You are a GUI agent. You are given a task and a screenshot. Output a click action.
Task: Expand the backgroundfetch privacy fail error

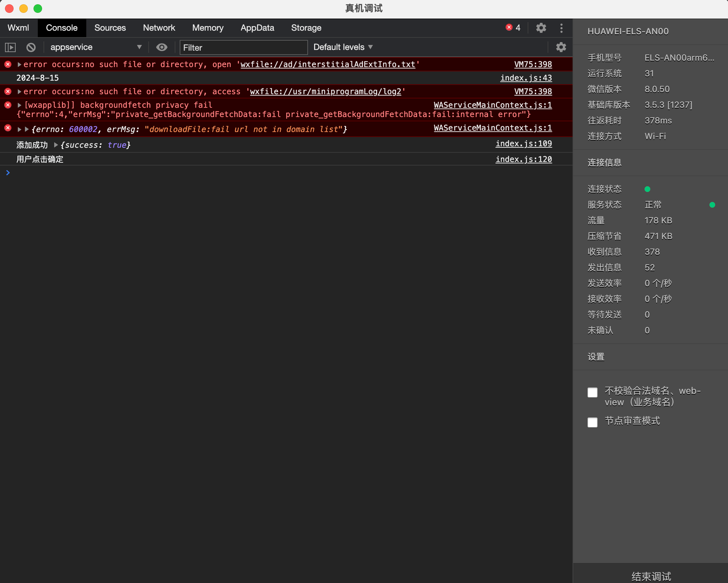click(x=20, y=105)
